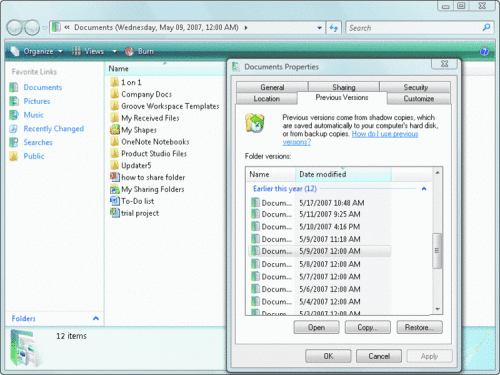500x375 pixels.
Task: Click the Burn disc icon in toolbar
Action: (x=130, y=51)
